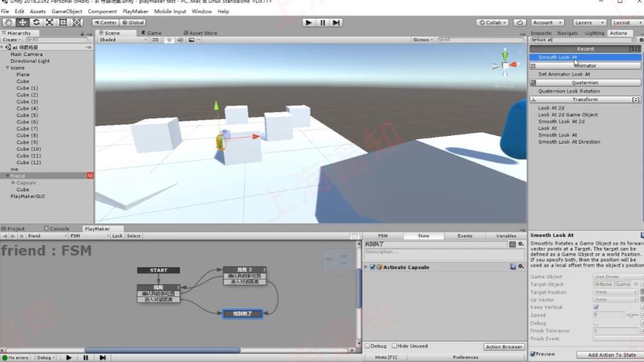Enable the Debug checkbox in State panel
Image resolution: width=644 pixels, height=362 pixels.
tap(368, 346)
